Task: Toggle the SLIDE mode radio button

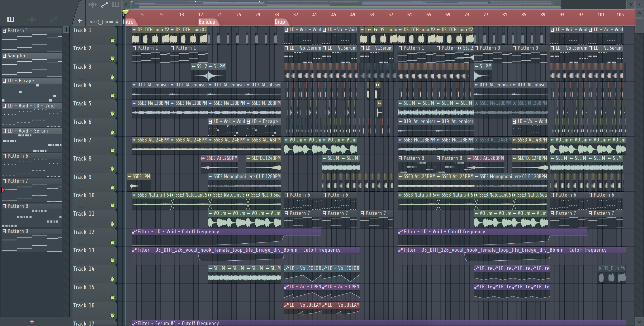Action: (117, 22)
